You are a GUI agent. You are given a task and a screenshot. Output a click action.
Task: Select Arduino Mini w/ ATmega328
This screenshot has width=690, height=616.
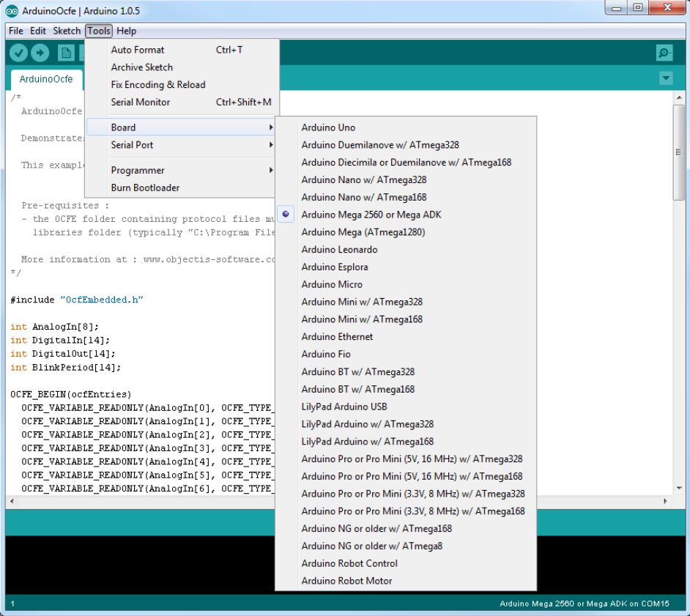[x=405, y=302]
